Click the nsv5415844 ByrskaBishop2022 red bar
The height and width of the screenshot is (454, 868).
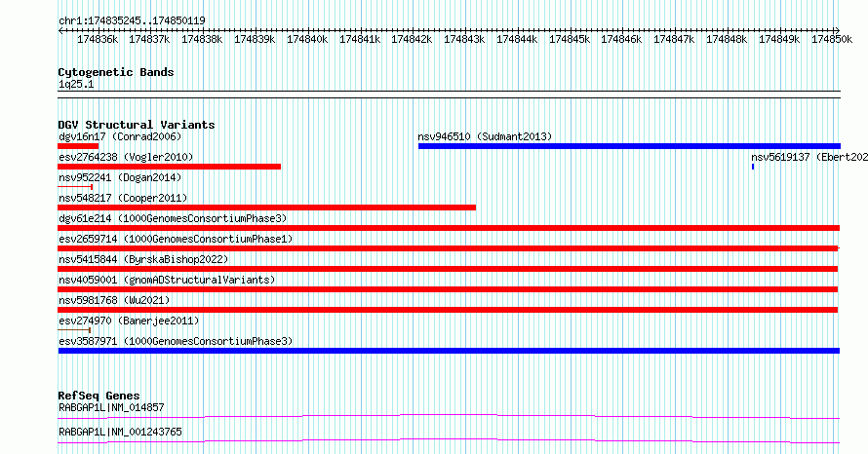pos(448,269)
